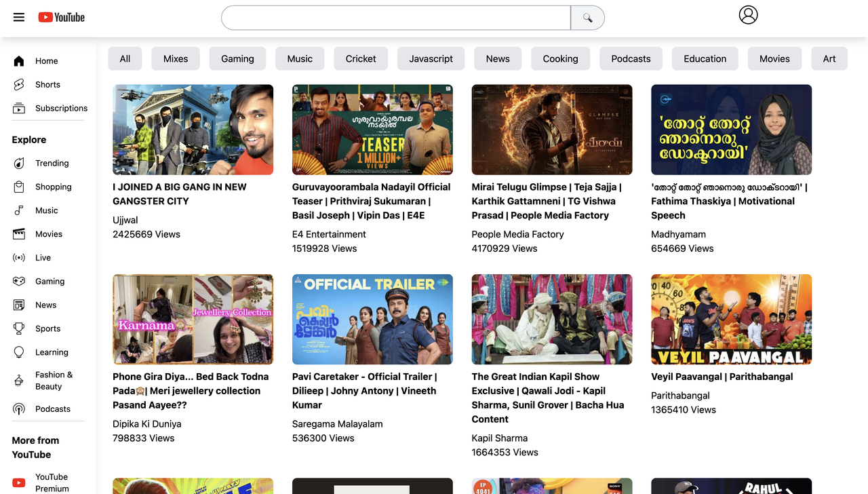This screenshot has height=494, width=868.
Task: Select the Music filter chip
Action: coord(300,59)
